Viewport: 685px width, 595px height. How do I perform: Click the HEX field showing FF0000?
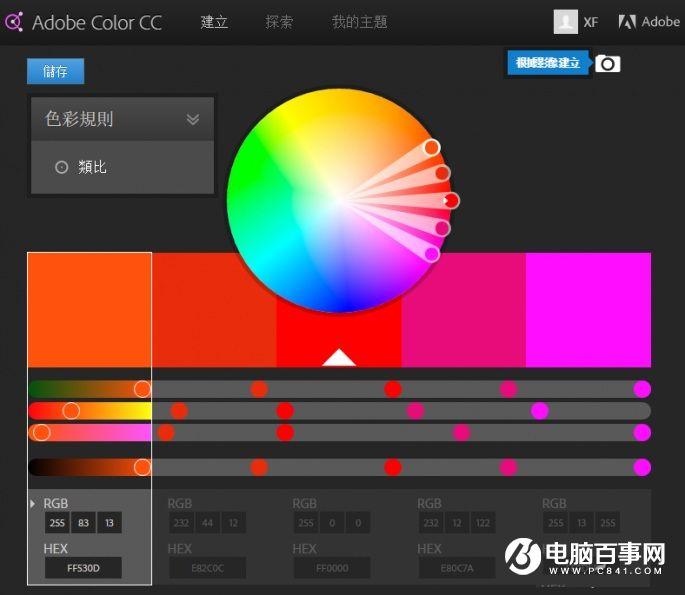click(x=332, y=568)
